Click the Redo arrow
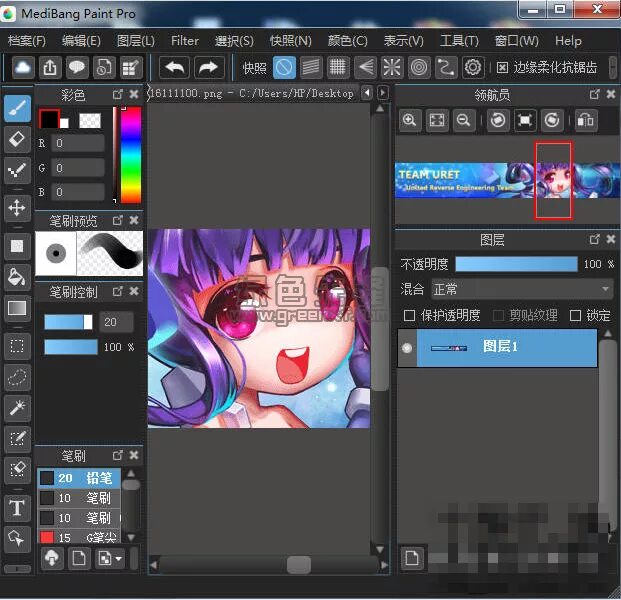621x600 pixels. point(209,68)
